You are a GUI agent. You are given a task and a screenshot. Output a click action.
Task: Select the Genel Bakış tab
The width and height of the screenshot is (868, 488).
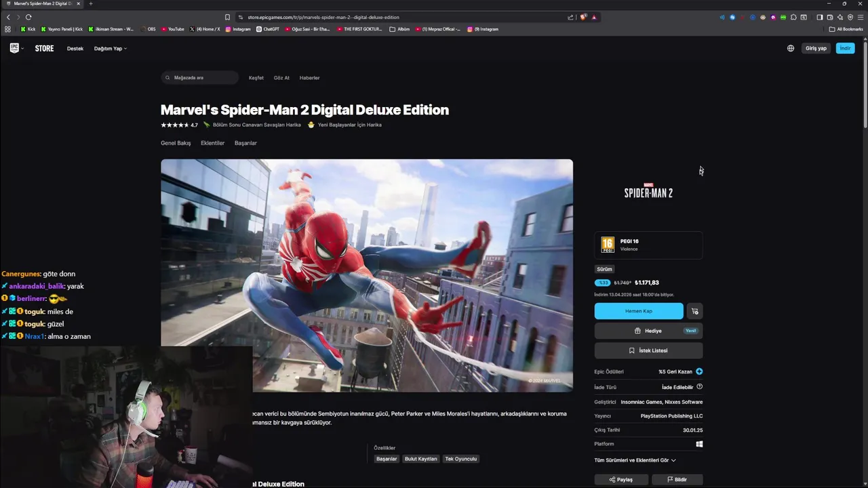[176, 143]
